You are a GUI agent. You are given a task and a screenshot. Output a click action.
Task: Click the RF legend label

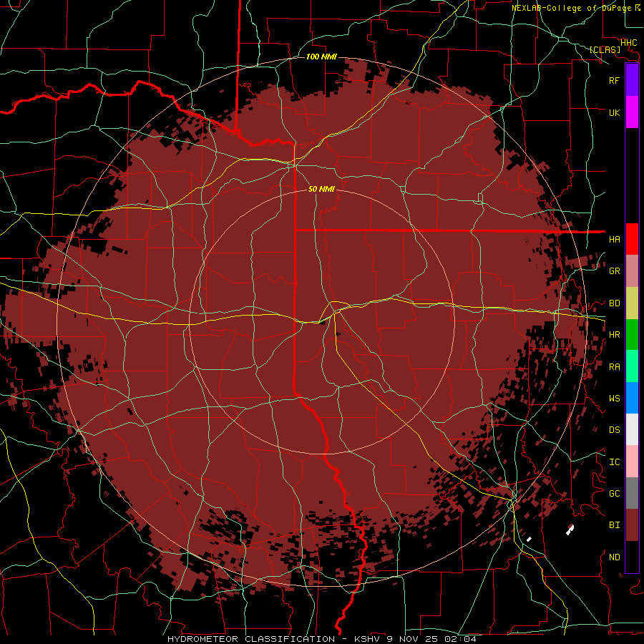pyautogui.click(x=614, y=80)
